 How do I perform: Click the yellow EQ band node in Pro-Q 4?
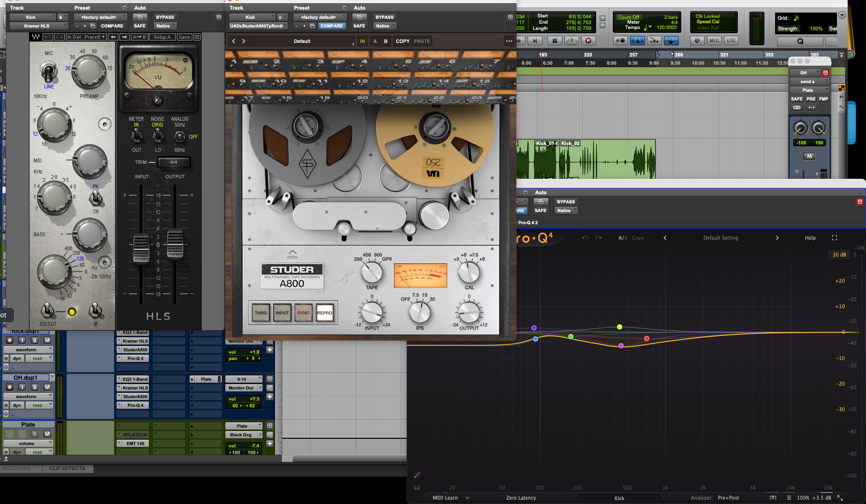pyautogui.click(x=619, y=327)
